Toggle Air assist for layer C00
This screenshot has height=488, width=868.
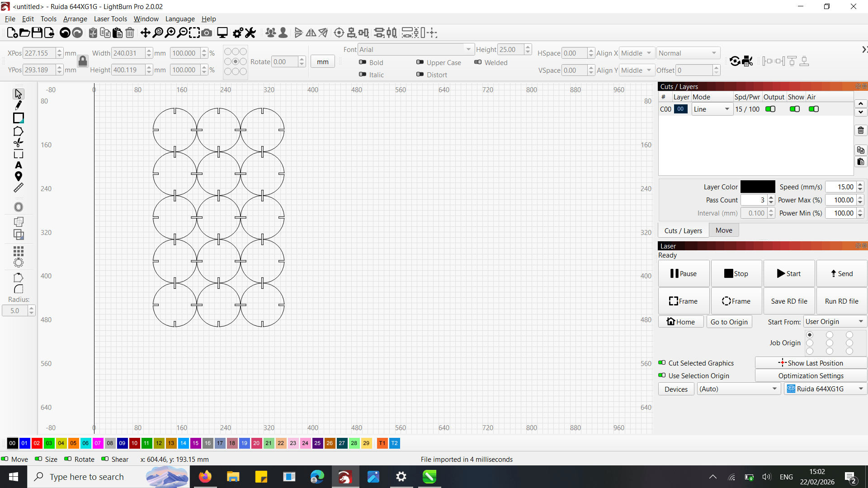(x=814, y=109)
